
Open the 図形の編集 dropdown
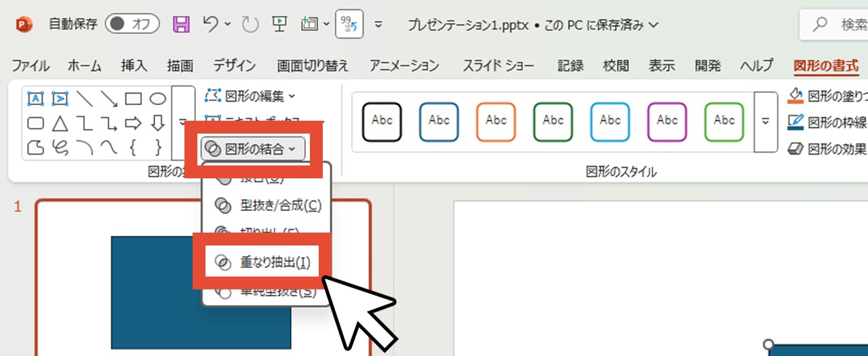tap(250, 96)
